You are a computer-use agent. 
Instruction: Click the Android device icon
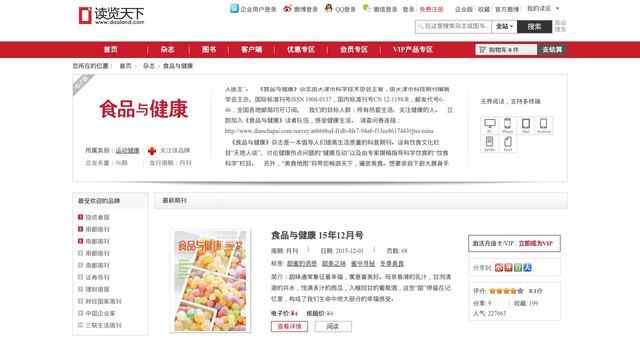click(544, 124)
